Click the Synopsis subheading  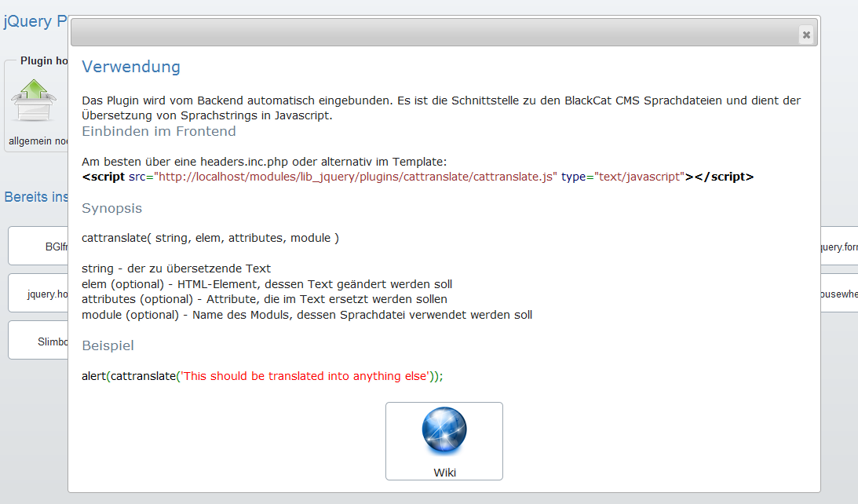[111, 208]
